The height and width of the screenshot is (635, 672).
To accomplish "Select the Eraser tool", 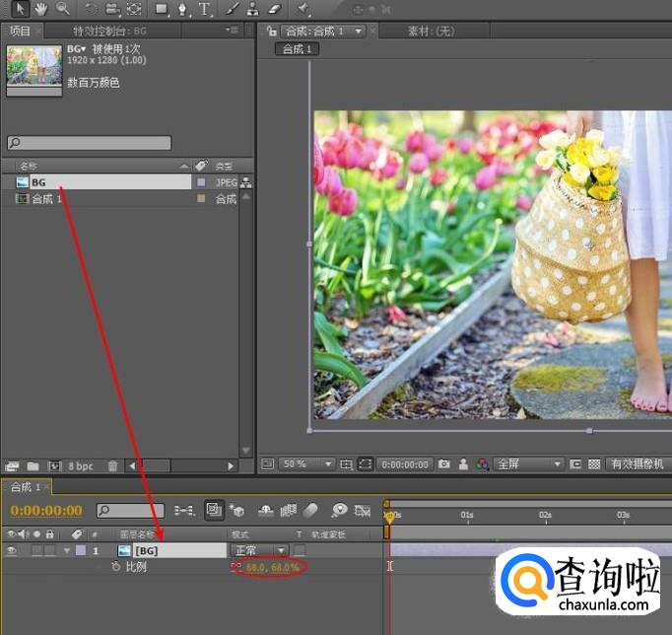I will click(274, 9).
